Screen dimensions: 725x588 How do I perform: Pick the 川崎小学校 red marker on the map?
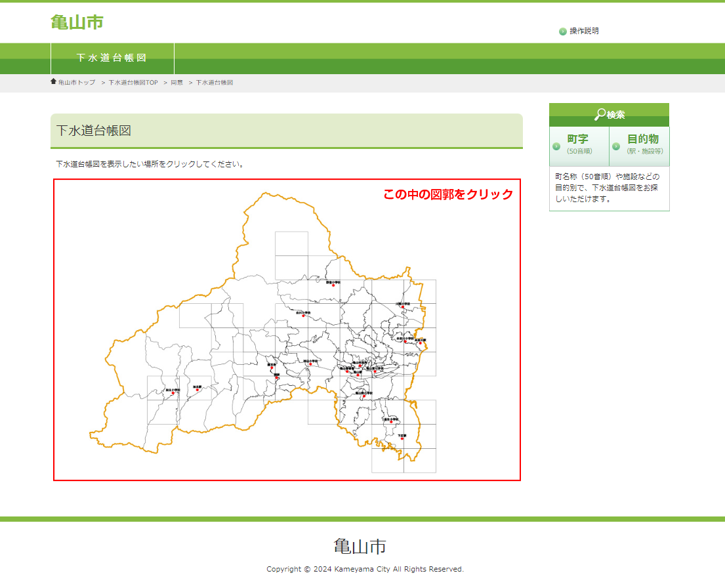[402, 306]
